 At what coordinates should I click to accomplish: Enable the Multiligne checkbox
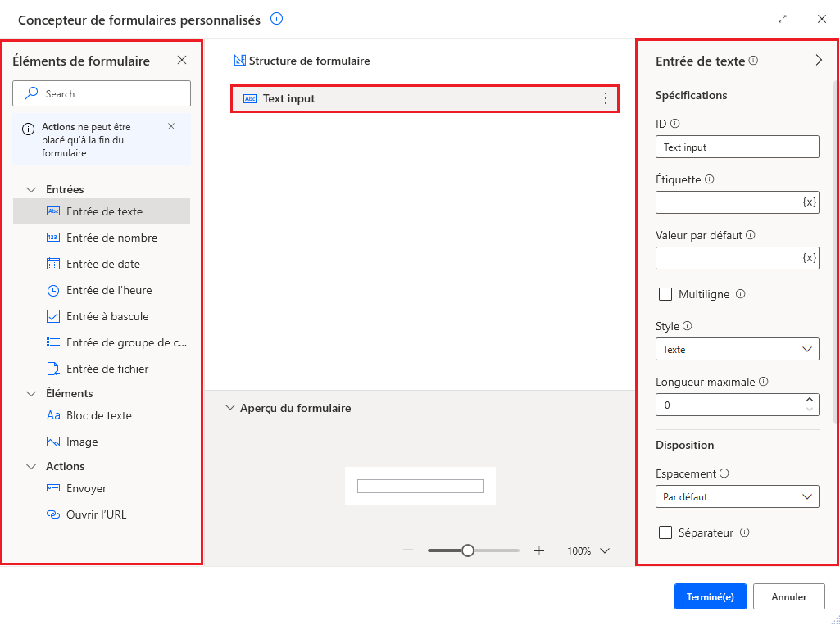tap(665, 294)
